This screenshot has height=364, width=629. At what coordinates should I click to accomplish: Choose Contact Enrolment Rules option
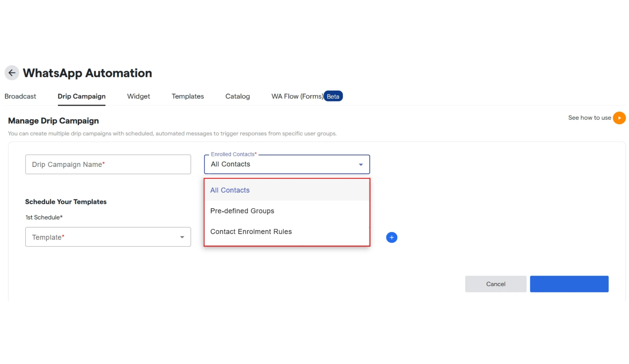pyautogui.click(x=287, y=232)
